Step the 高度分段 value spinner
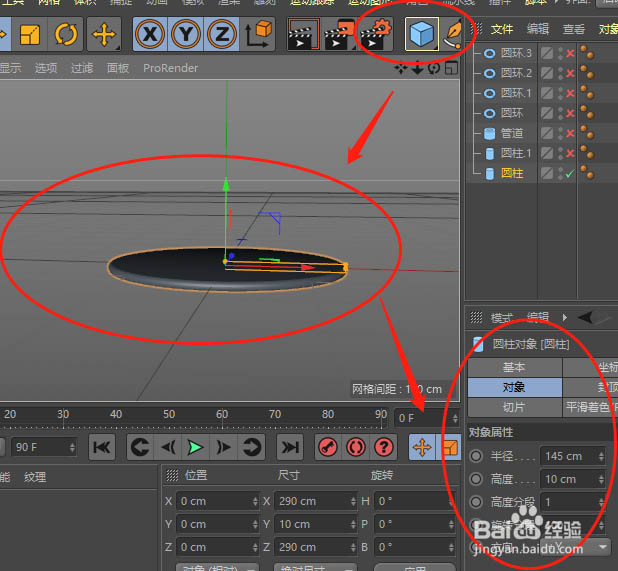Image resolution: width=618 pixels, height=571 pixels. (601, 502)
